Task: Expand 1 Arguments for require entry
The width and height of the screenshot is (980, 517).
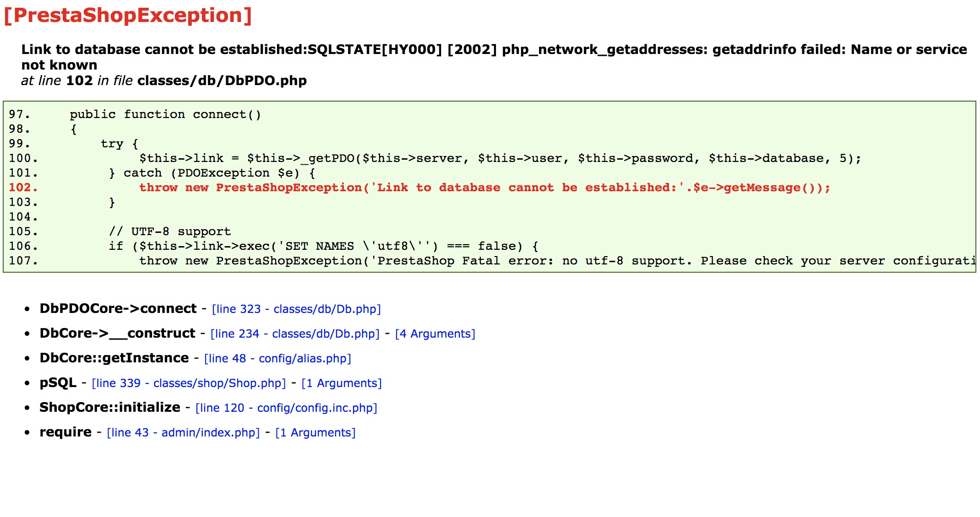Action: (316, 433)
